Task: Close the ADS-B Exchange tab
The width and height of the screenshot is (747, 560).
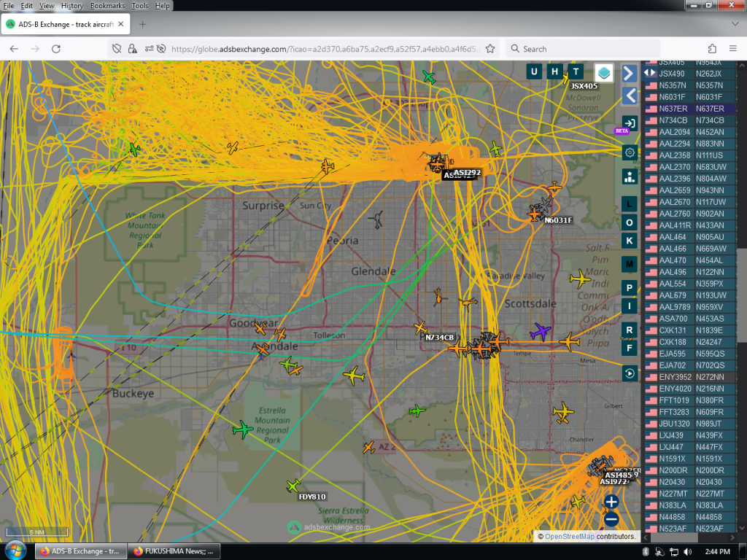Action: click(121, 24)
